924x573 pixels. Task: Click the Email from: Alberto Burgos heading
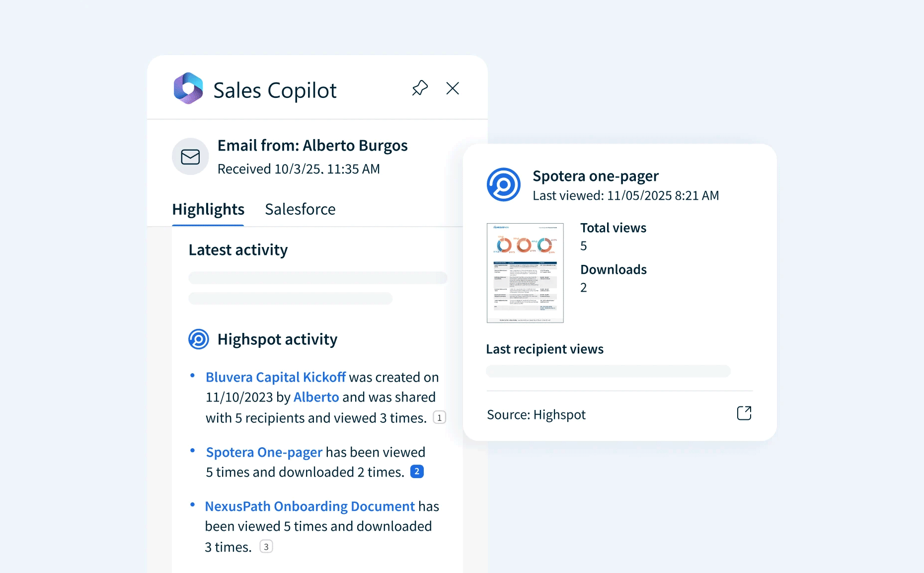coord(312,146)
